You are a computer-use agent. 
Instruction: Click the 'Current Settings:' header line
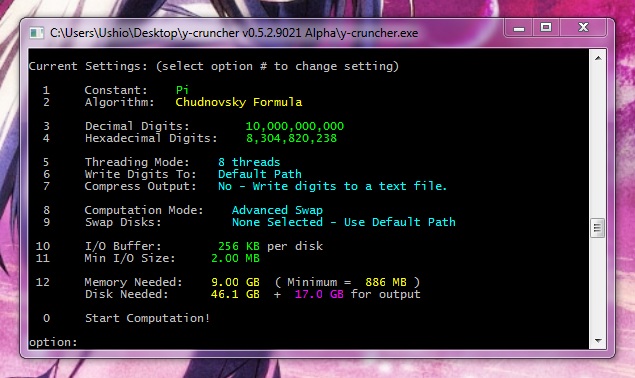213,66
